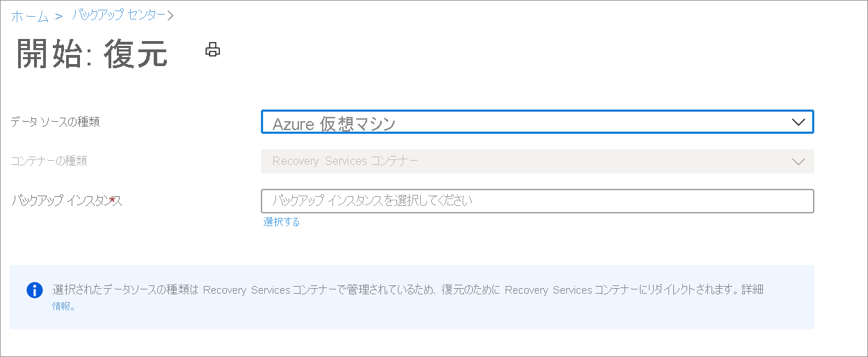Click the コンテナーの種類 label

coord(49,161)
